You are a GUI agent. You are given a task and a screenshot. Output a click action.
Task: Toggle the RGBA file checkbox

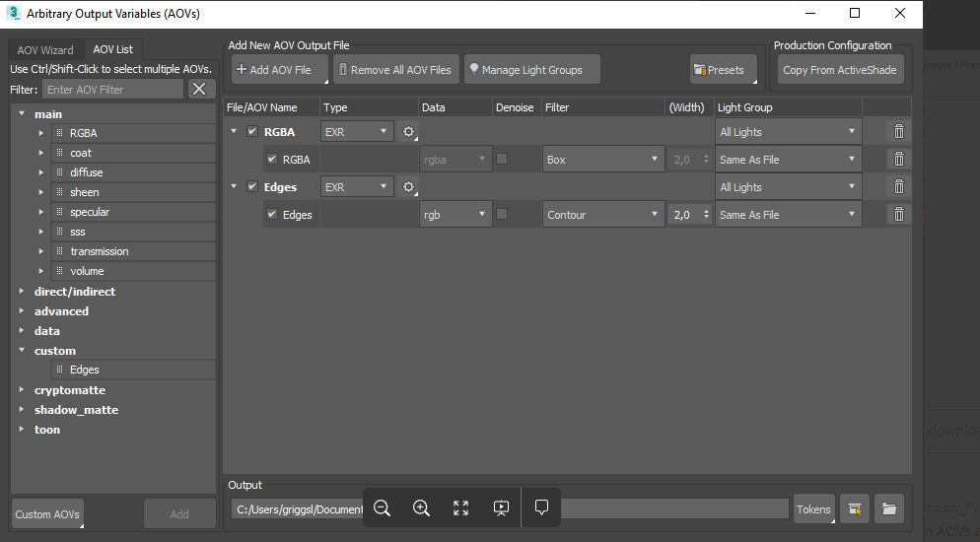tap(252, 132)
